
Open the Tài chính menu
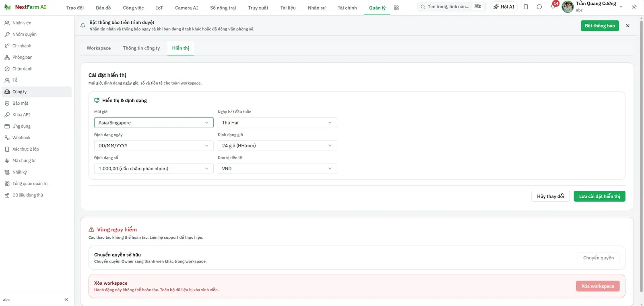click(x=347, y=8)
